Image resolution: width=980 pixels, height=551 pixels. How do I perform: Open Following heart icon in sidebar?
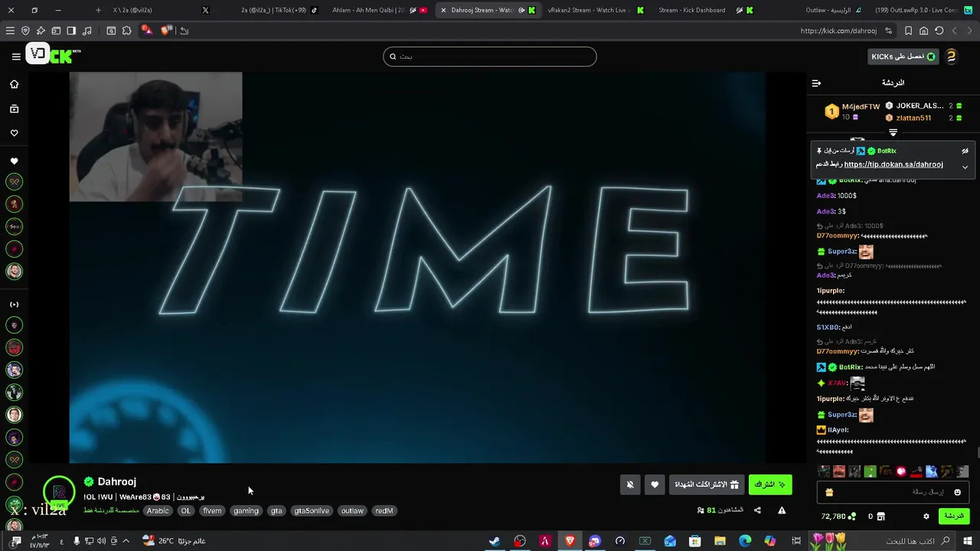point(14,133)
